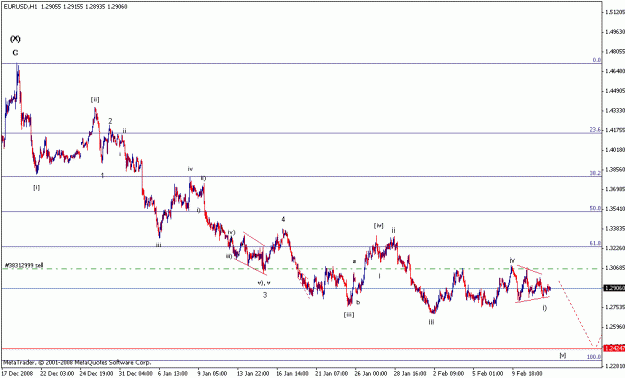
Task: Select the wave label 4
Action: coord(283,219)
